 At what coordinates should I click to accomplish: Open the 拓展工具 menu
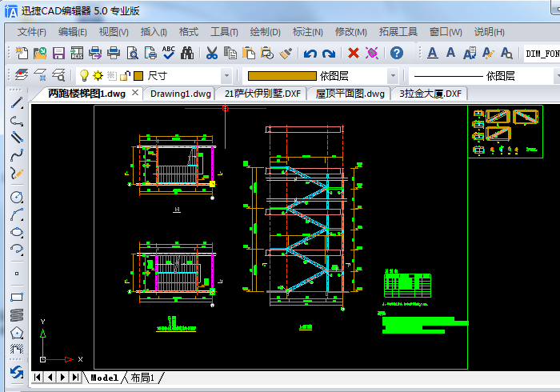coord(398,32)
